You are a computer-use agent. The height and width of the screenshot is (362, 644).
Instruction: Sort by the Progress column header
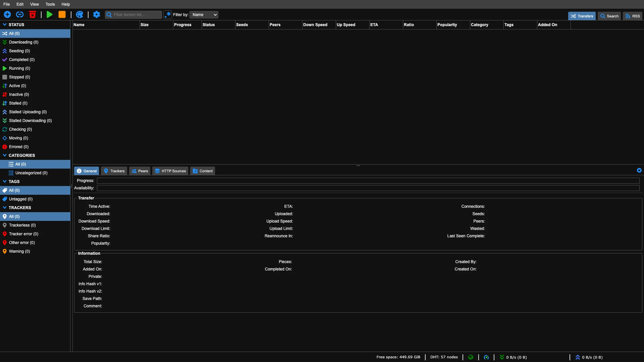click(x=187, y=25)
